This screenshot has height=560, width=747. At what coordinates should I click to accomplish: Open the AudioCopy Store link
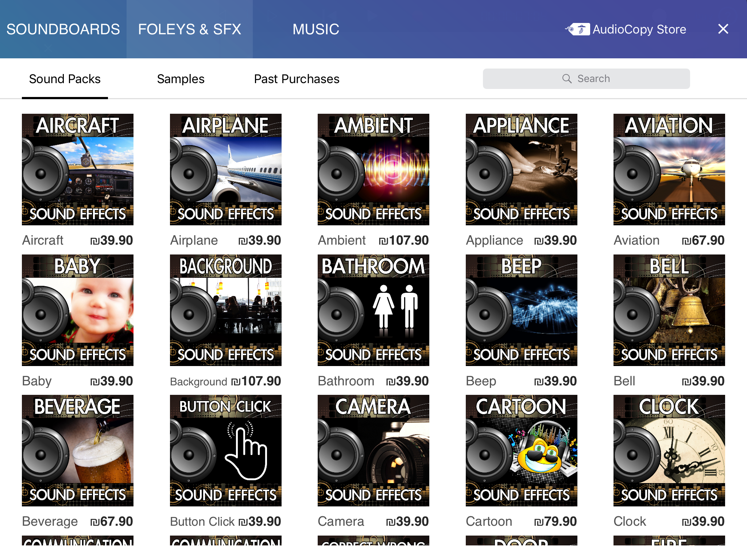pos(626,29)
